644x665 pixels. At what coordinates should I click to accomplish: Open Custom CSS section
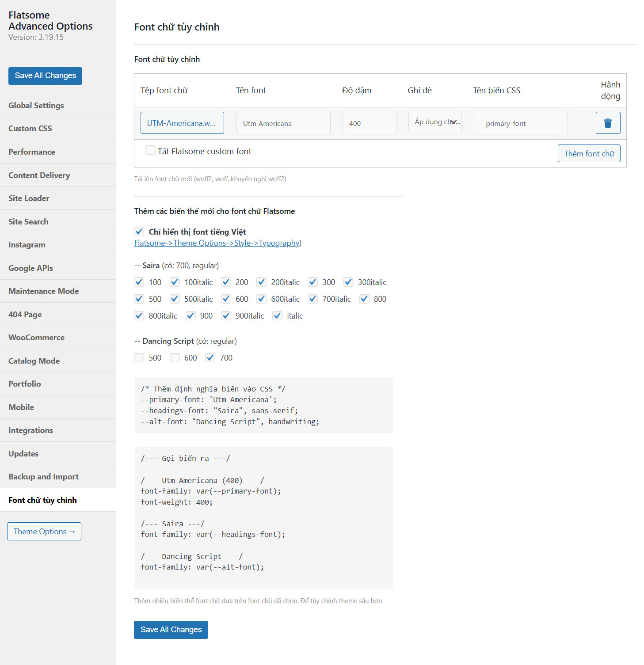pyautogui.click(x=58, y=129)
